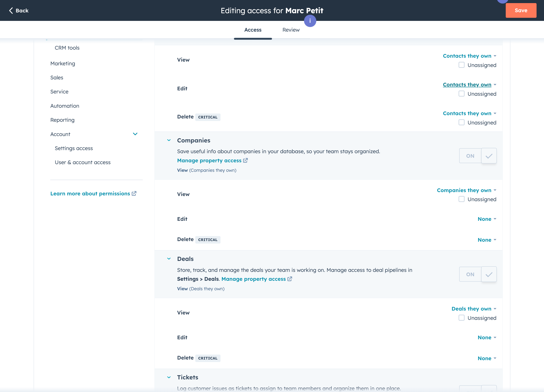This screenshot has height=392, width=544.
Task: Click external-link icon next to Learn more about permissions
Action: point(134,194)
